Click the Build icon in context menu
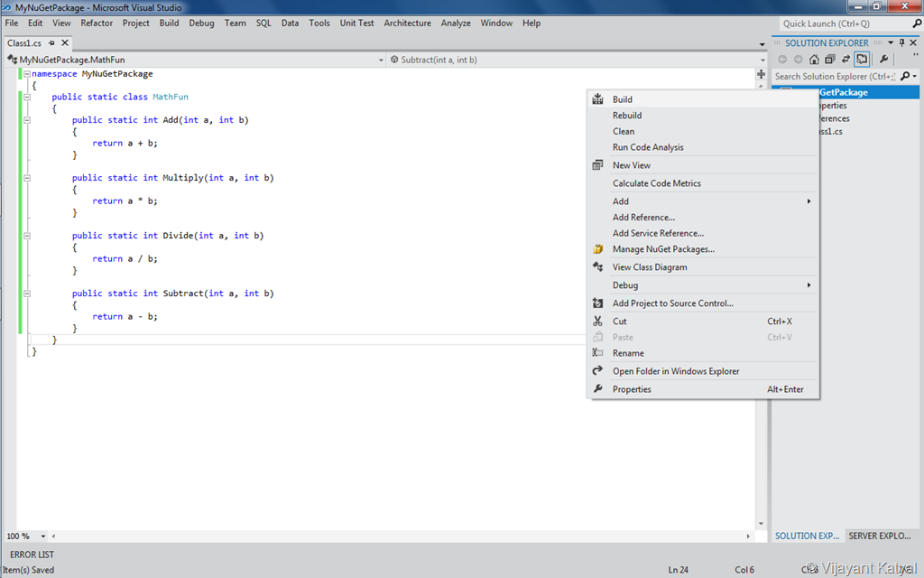The image size is (924, 578). [x=597, y=99]
